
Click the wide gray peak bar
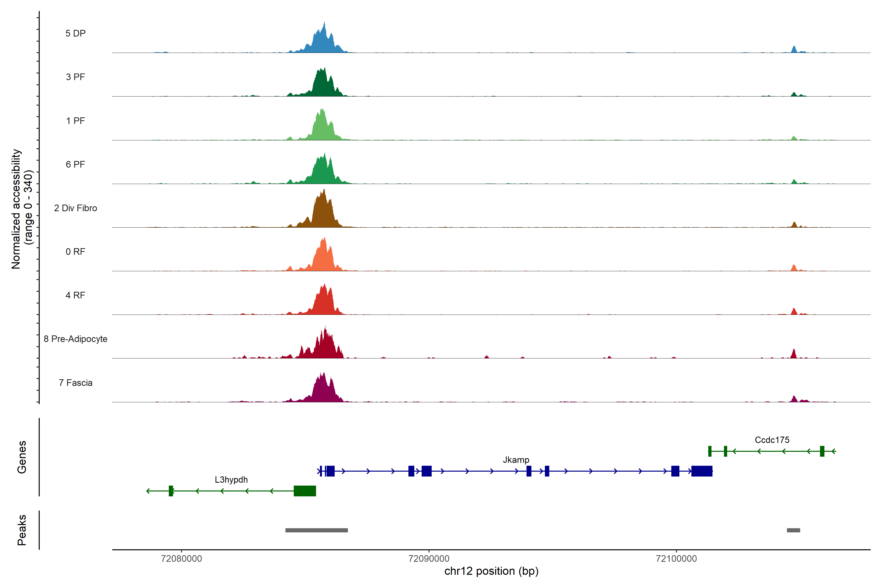click(317, 530)
